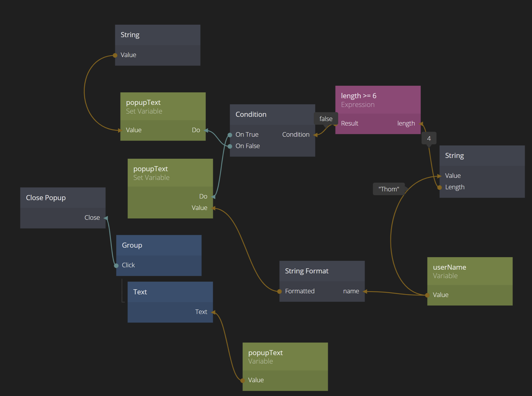532x396 pixels.
Task: Click the top String node's Value port
Action: click(x=115, y=55)
